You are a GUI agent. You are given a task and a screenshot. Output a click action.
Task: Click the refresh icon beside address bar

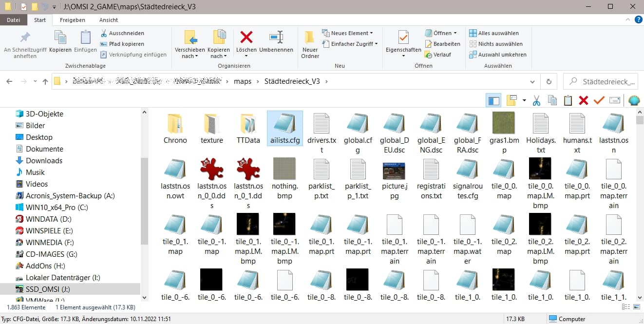[549, 81]
